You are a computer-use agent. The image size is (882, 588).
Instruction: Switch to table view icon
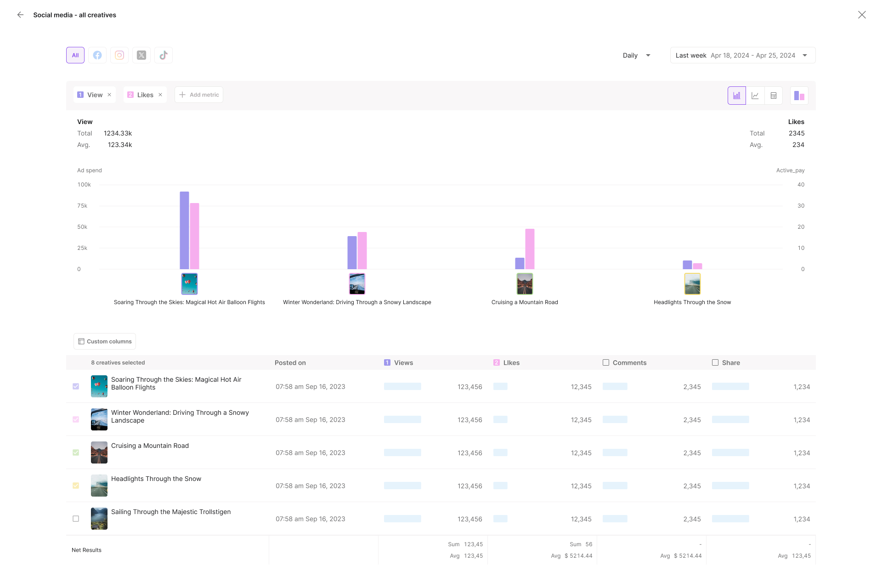point(774,96)
